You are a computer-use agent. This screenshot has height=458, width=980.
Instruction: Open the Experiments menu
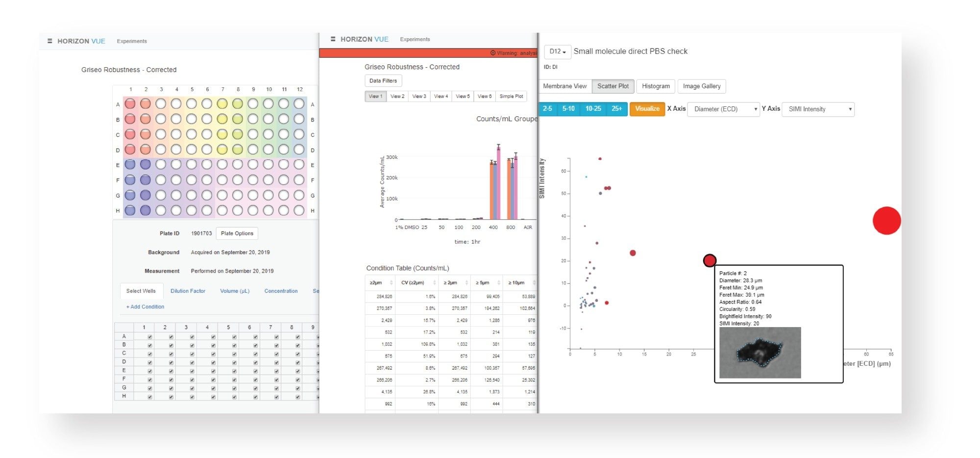tap(131, 41)
